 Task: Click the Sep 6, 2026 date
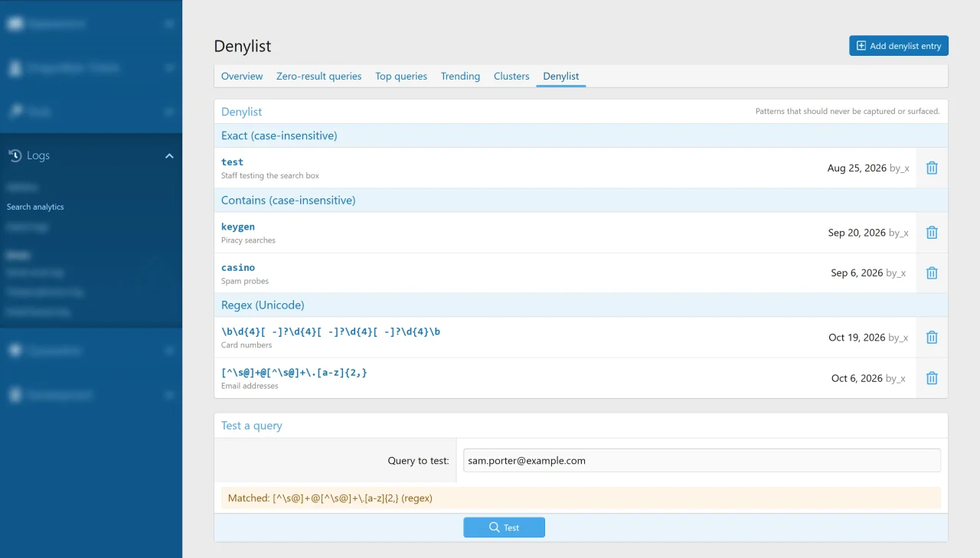pos(857,273)
